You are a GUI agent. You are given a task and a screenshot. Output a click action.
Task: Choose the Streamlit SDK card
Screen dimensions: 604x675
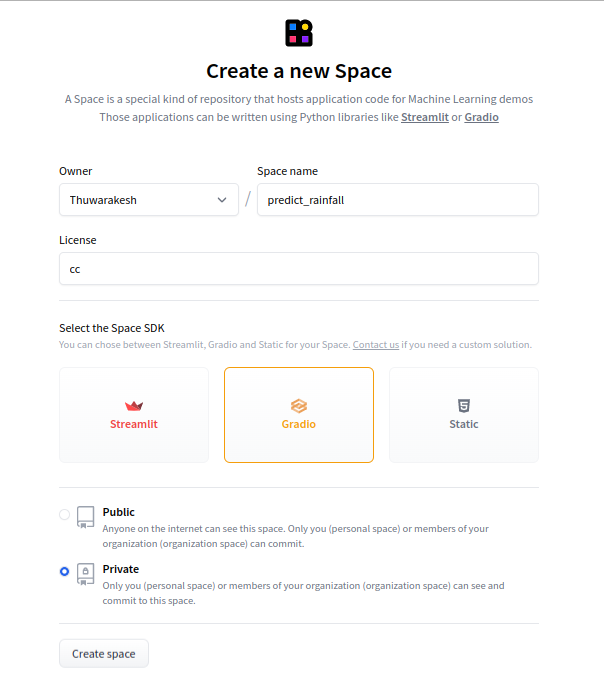134,415
